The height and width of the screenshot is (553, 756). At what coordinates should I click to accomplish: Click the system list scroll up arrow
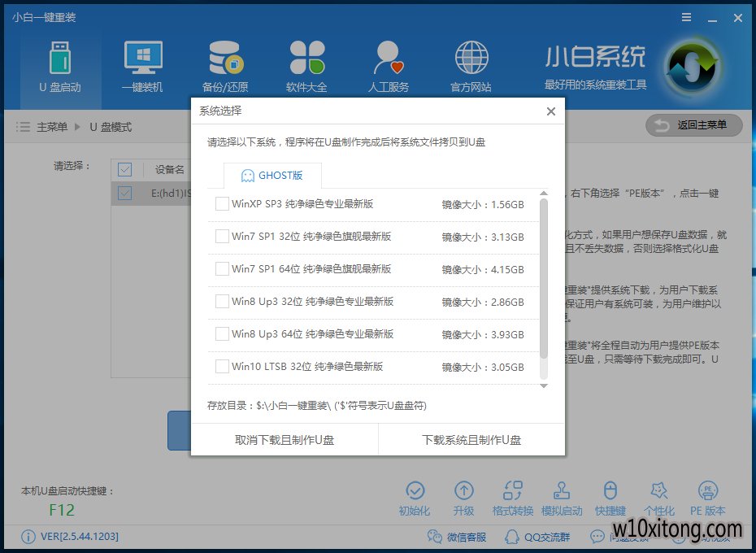pos(544,193)
